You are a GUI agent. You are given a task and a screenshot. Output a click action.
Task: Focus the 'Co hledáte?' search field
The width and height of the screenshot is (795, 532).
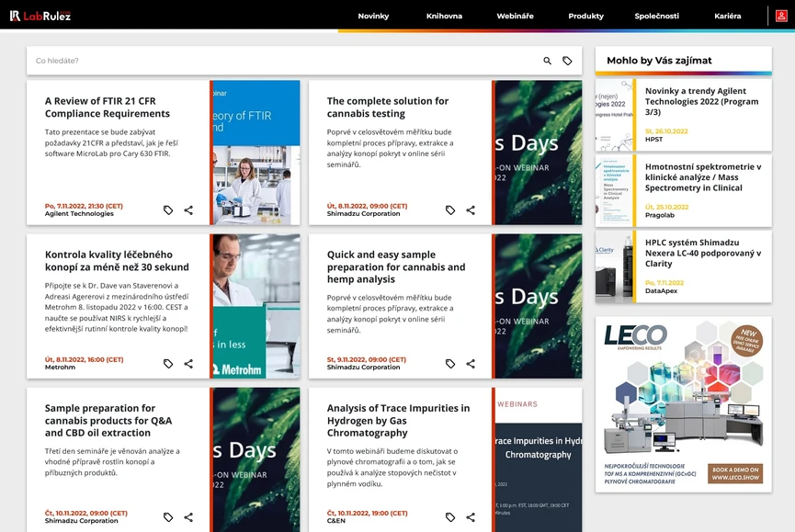[284, 61]
